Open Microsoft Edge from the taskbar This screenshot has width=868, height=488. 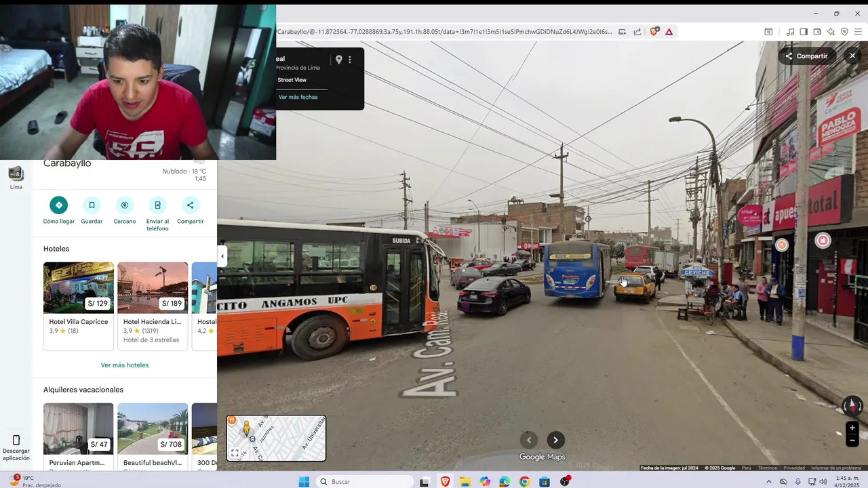tap(505, 482)
